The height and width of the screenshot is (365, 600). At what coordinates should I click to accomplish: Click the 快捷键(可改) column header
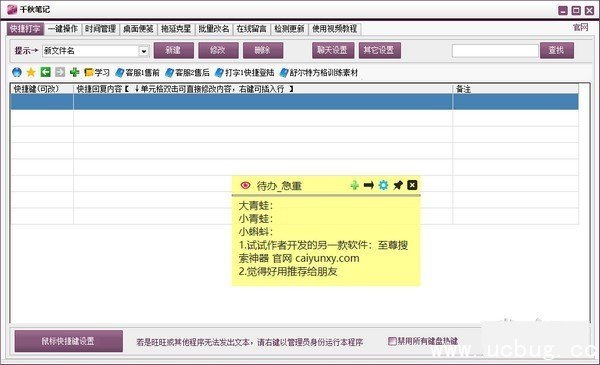(x=42, y=89)
